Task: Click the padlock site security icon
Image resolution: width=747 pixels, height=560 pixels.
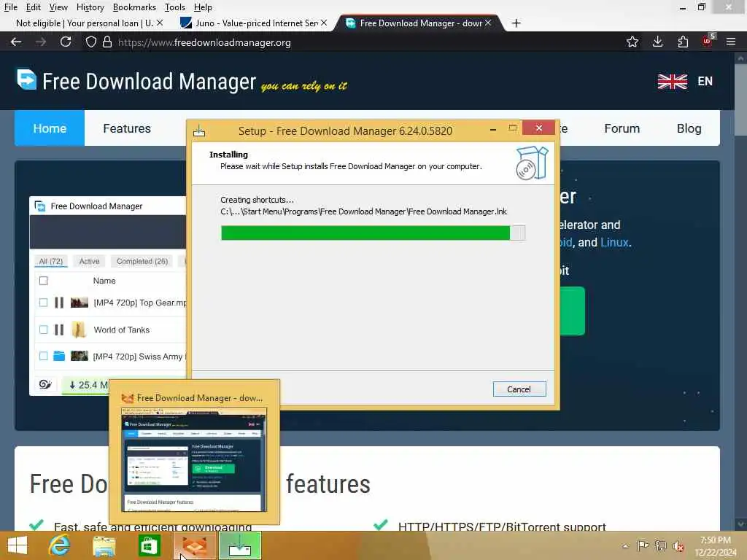Action: 107,42
